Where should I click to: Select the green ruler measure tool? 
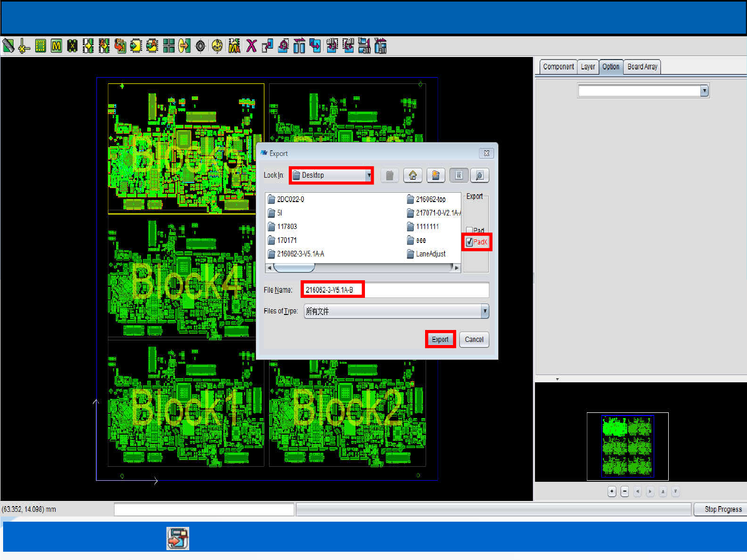(8, 46)
